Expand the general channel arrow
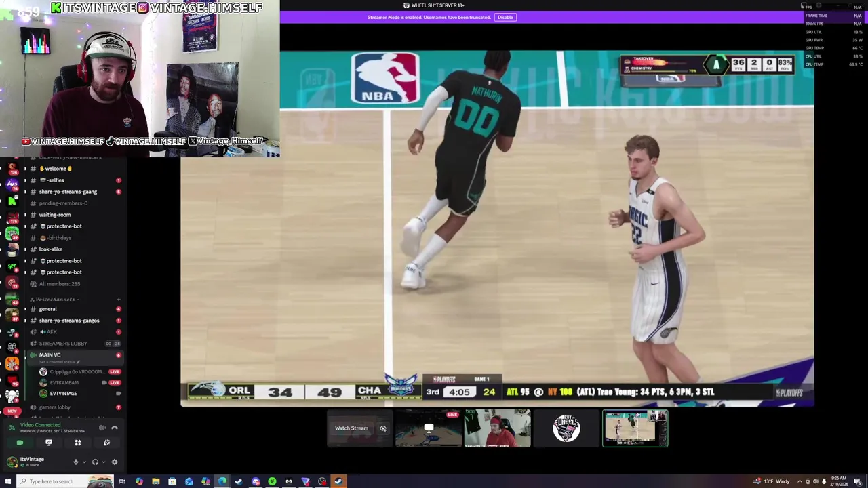This screenshot has height=488, width=868. pos(25,309)
